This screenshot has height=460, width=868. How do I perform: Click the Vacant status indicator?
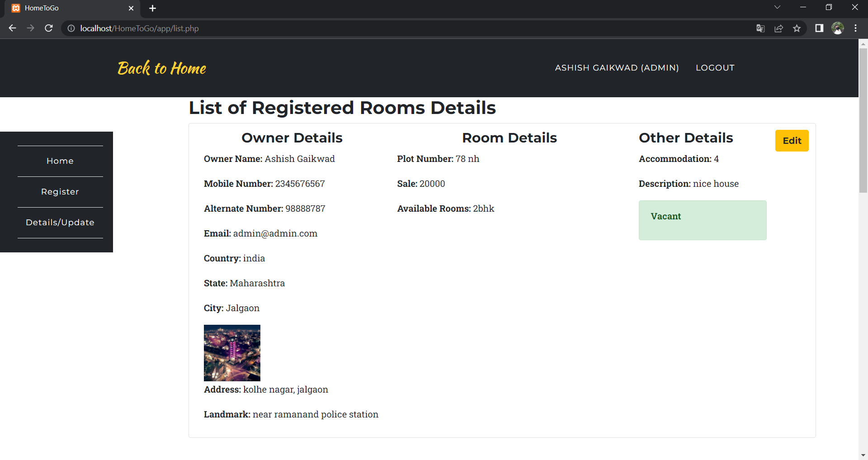point(702,220)
